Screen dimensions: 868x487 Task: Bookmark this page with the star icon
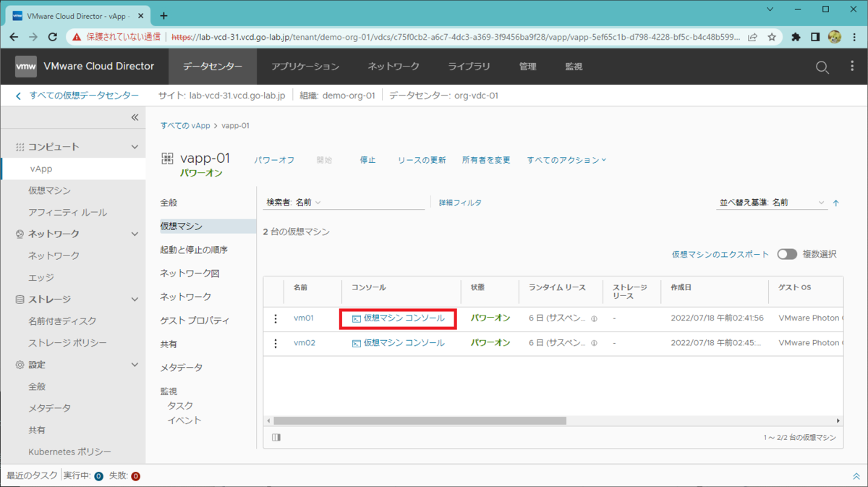(772, 36)
